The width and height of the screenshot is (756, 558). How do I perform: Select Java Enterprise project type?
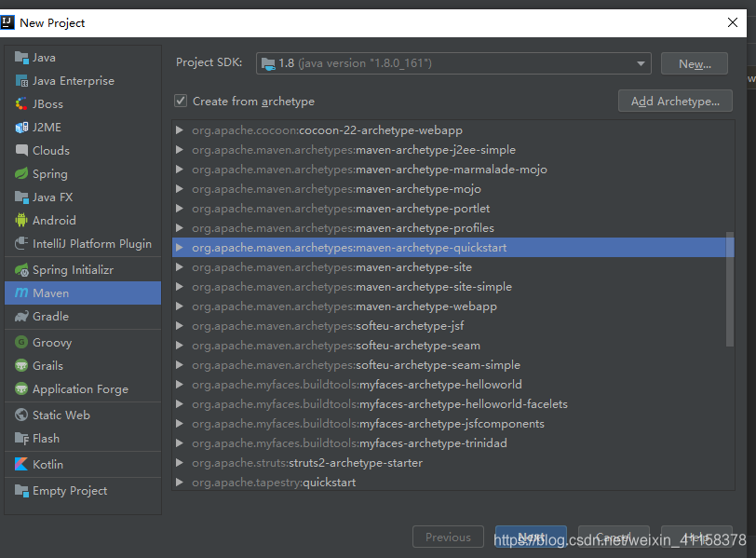pos(74,81)
